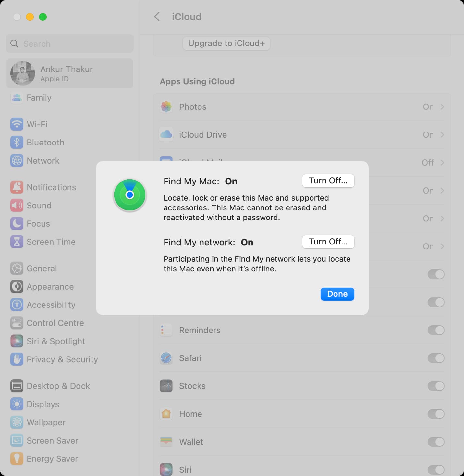Click the sidebar Search field
464x476 pixels.
70,44
